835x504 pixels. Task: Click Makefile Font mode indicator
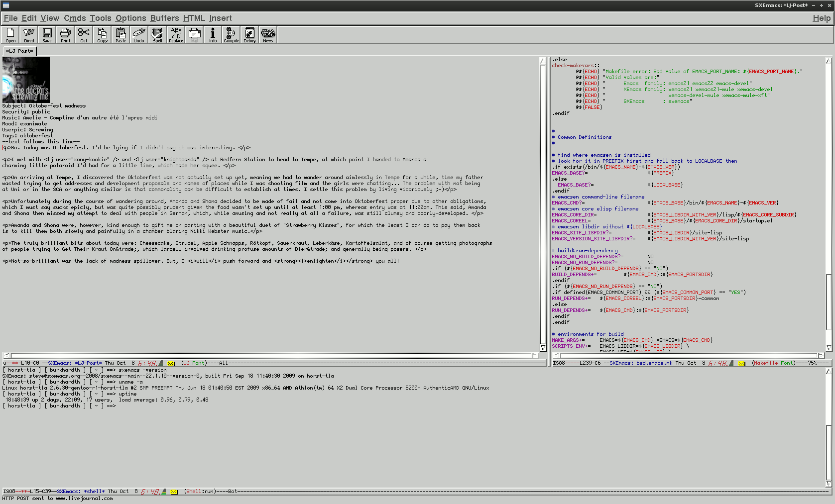click(x=773, y=363)
